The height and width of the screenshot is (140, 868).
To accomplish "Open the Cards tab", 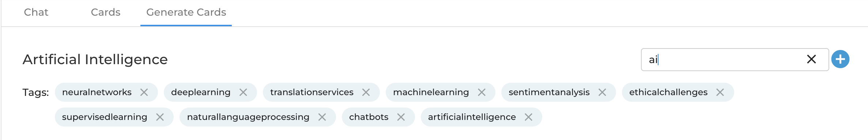I will coord(106,12).
